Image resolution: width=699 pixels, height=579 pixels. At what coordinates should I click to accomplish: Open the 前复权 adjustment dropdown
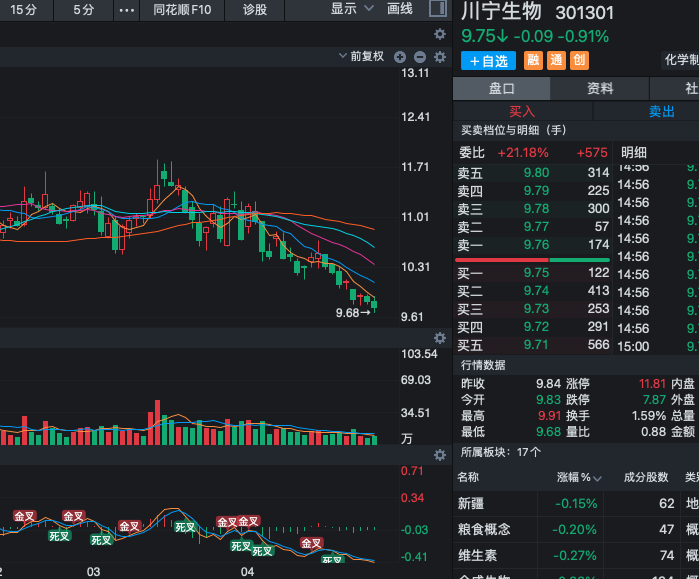coord(362,57)
